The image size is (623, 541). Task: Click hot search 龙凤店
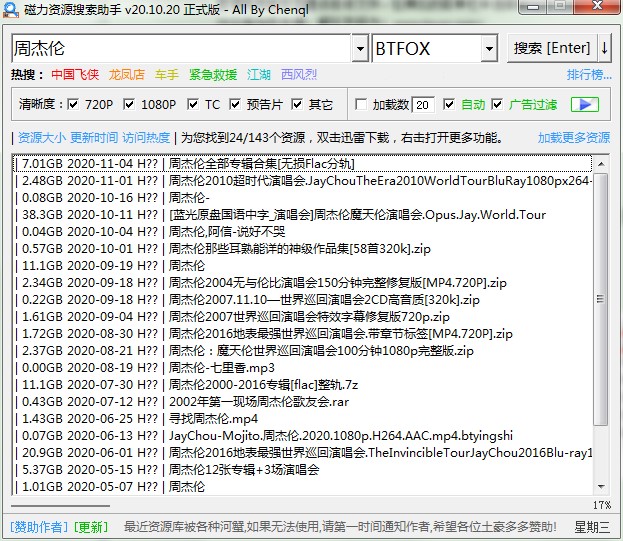pyautogui.click(x=126, y=75)
